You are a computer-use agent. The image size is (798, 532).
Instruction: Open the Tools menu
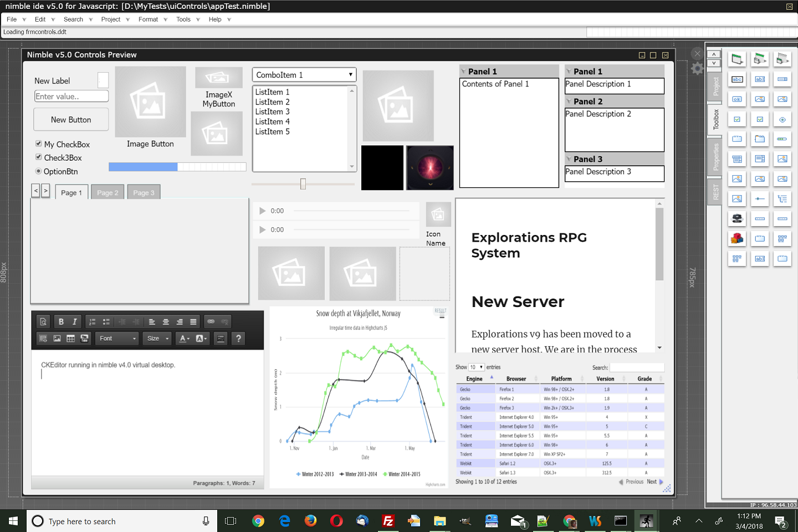click(183, 19)
